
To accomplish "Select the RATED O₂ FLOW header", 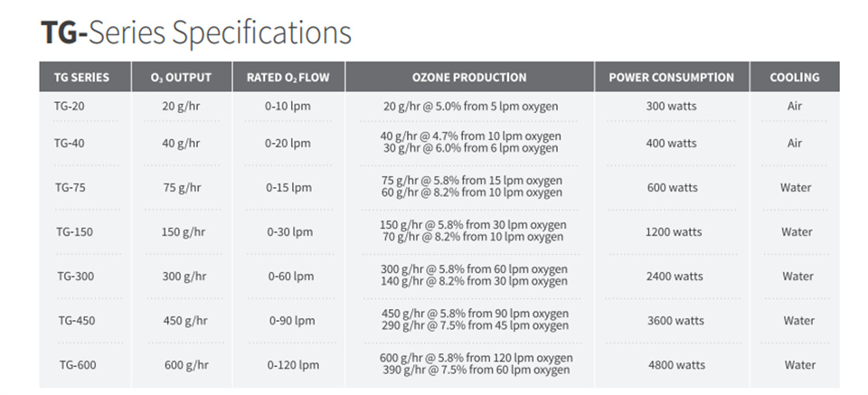I will coord(288,78).
